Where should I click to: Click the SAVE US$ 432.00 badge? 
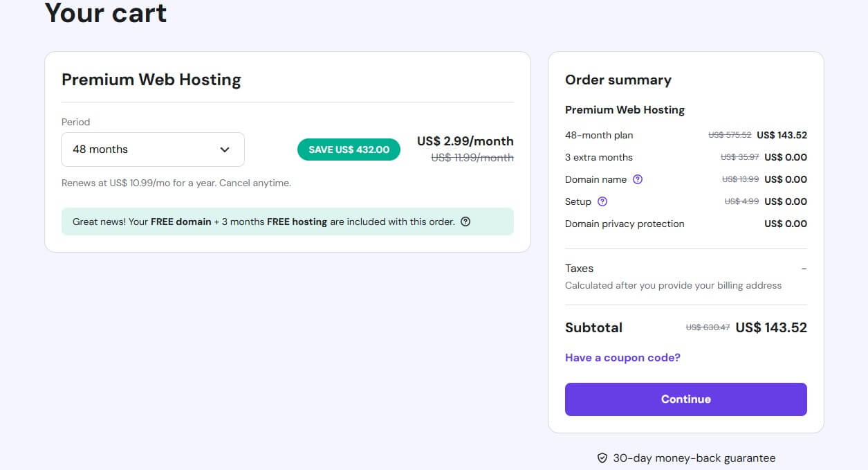point(349,149)
